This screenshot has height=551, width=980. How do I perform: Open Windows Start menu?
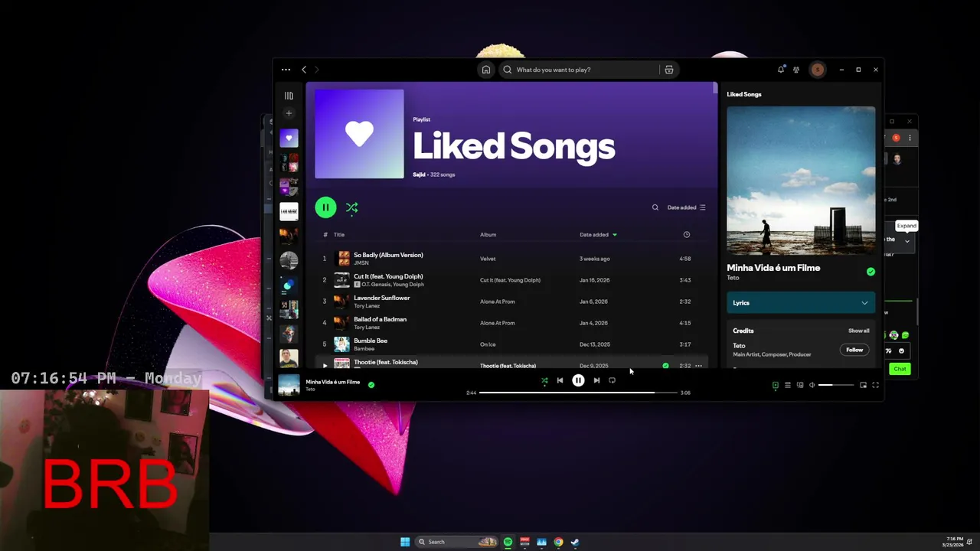click(405, 542)
